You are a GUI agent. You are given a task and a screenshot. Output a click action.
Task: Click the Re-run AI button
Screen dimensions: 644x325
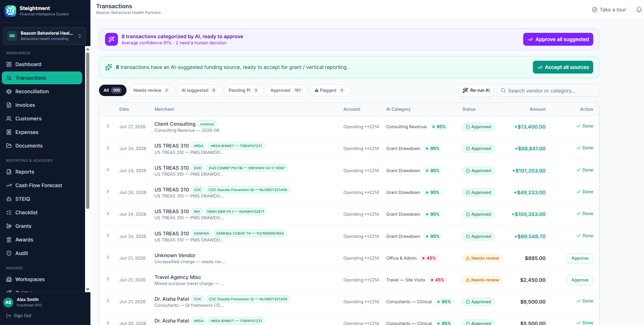476,90
